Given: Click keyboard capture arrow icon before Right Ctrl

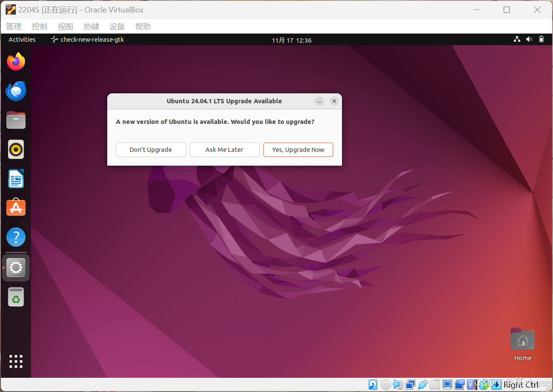Looking at the screenshot, I should point(496,384).
